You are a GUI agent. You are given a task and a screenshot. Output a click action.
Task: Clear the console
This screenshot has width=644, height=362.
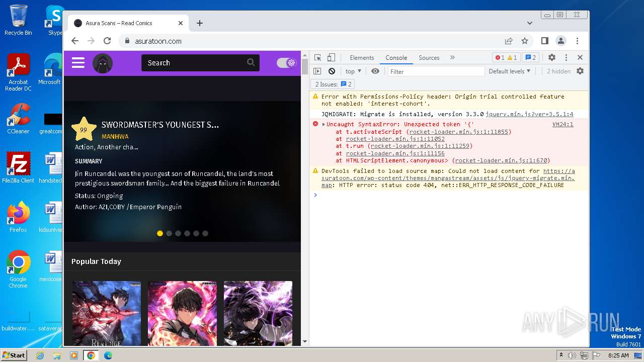(332, 71)
